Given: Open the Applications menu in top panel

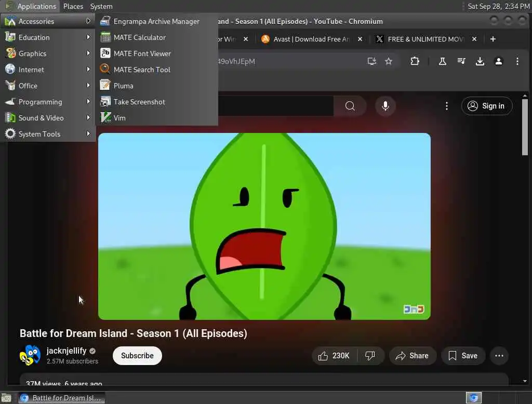Looking at the screenshot, I should (31, 6).
